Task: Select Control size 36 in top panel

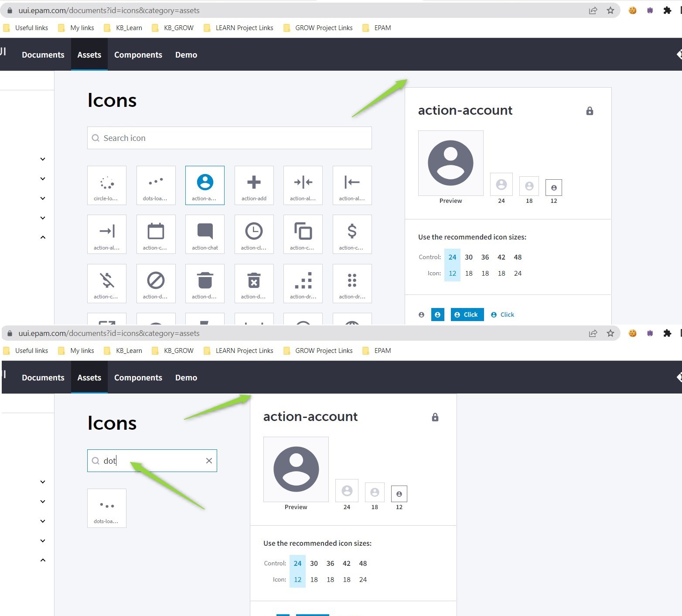Action: click(x=485, y=257)
